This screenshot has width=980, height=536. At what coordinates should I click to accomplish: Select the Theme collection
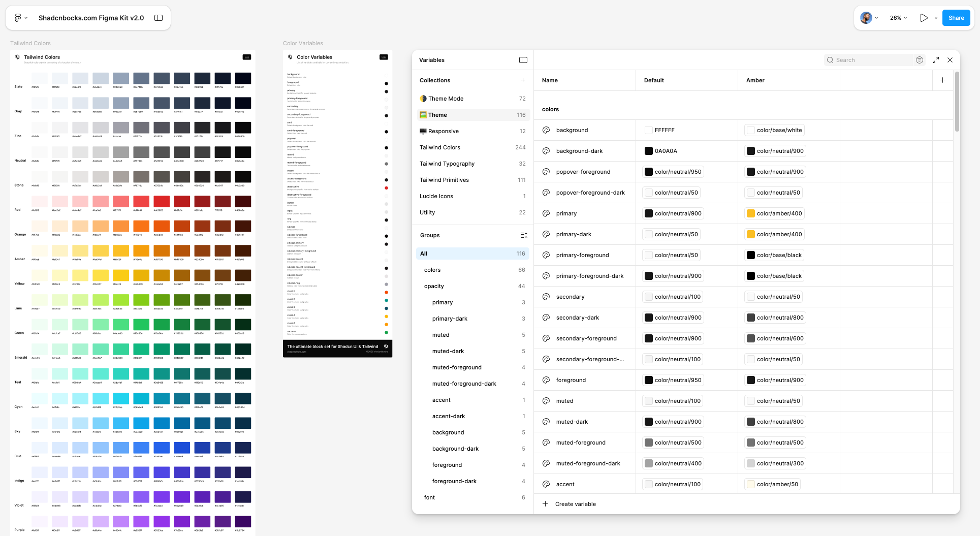(472, 115)
